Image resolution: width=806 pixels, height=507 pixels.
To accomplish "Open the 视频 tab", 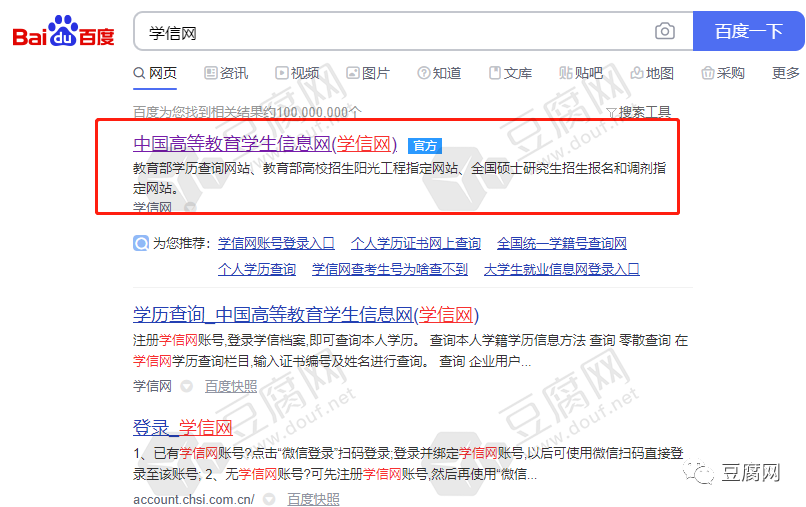I will tap(297, 73).
